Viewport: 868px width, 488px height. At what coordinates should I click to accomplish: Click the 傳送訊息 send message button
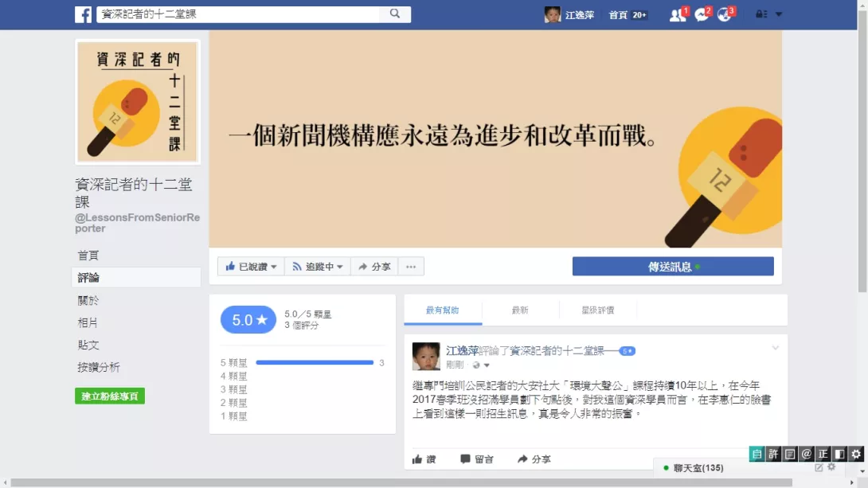[x=673, y=267]
